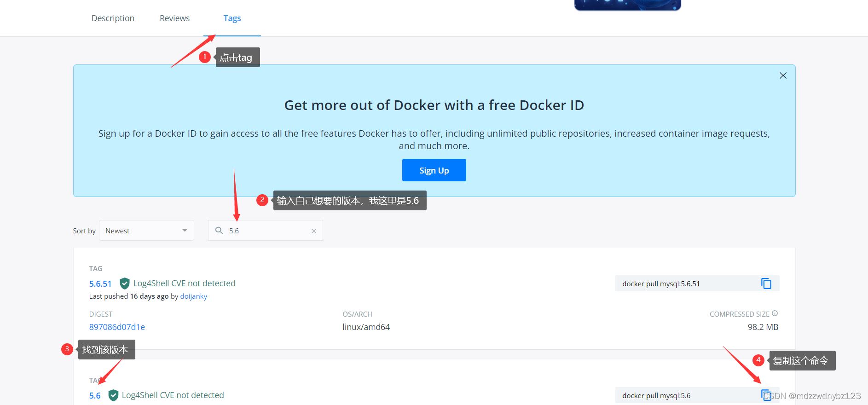Open the 5.6.51 tag link
This screenshot has height=405, width=868.
pyautogui.click(x=100, y=283)
